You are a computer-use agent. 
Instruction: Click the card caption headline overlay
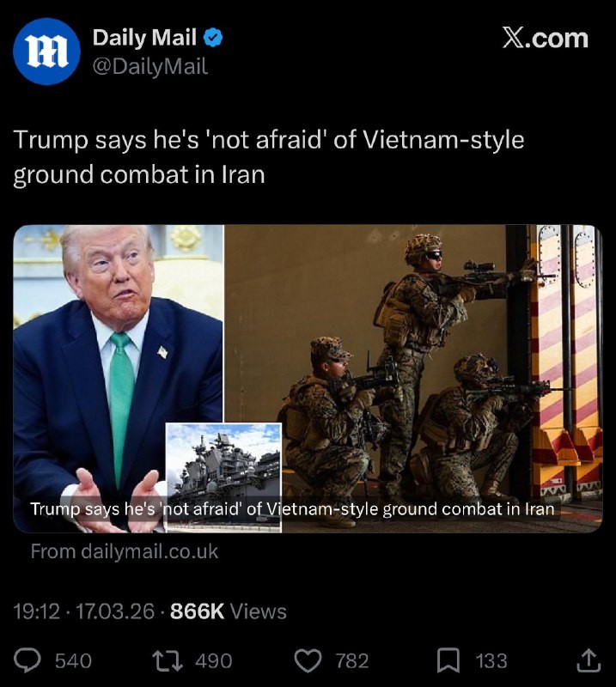click(292, 509)
